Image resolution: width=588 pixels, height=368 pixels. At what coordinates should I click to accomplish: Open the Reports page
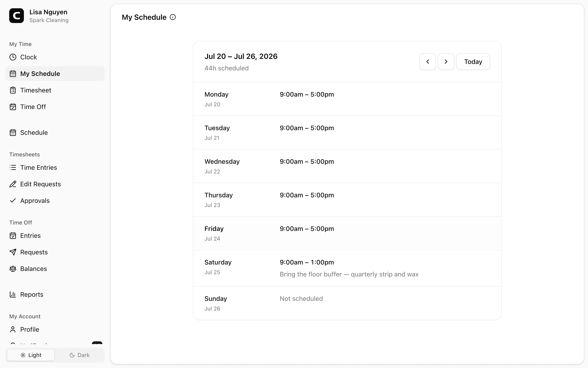click(55, 295)
